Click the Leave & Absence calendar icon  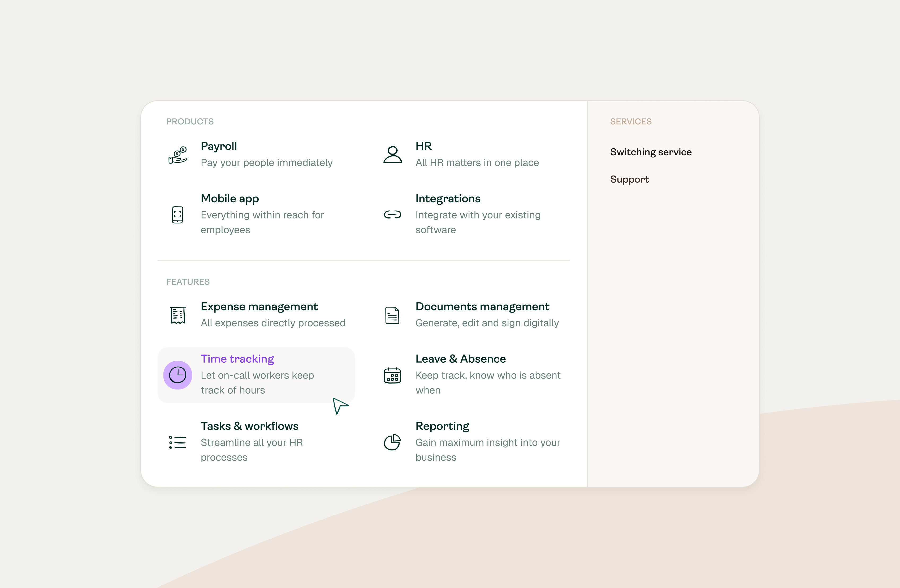[392, 375]
